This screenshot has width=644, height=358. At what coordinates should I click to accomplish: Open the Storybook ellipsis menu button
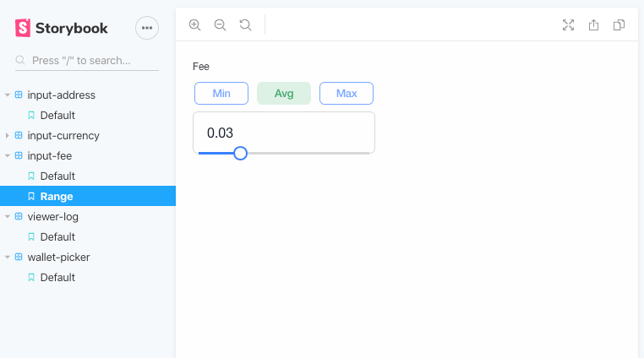(147, 28)
